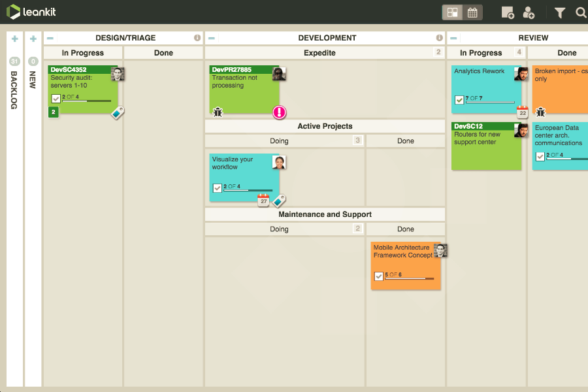588x392 pixels.
Task: Click Review In Progress WIP count 4
Action: click(x=519, y=52)
